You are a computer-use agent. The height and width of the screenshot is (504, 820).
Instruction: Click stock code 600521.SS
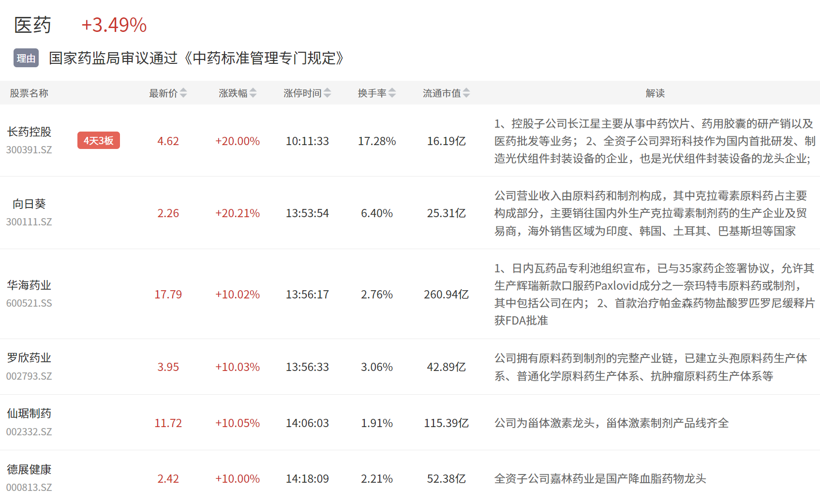point(29,303)
